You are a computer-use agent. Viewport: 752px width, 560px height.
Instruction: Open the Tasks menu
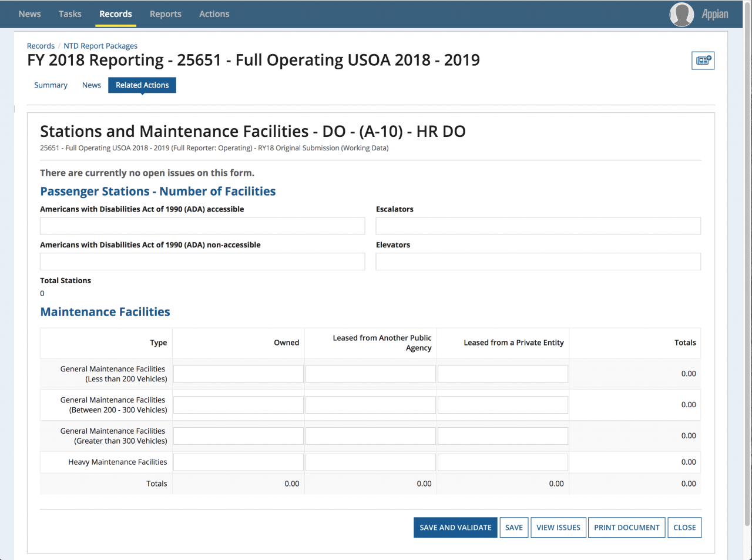click(x=70, y=14)
